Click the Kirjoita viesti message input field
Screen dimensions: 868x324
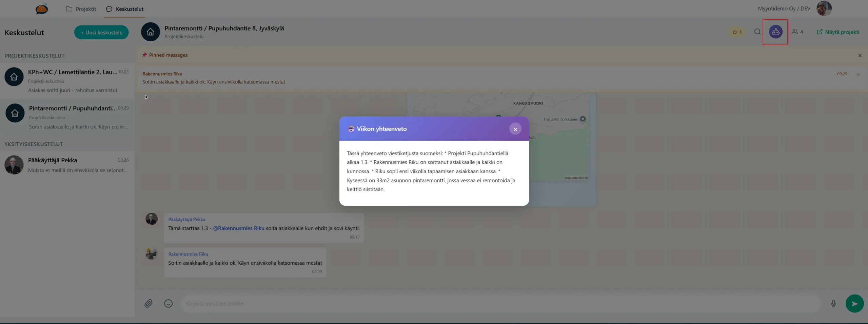point(500,303)
